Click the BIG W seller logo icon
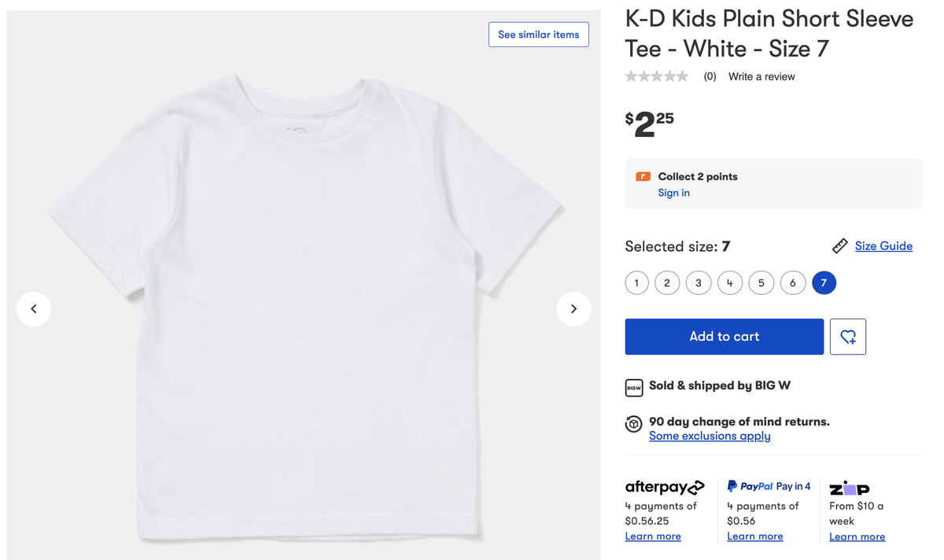944x560 pixels. click(634, 387)
